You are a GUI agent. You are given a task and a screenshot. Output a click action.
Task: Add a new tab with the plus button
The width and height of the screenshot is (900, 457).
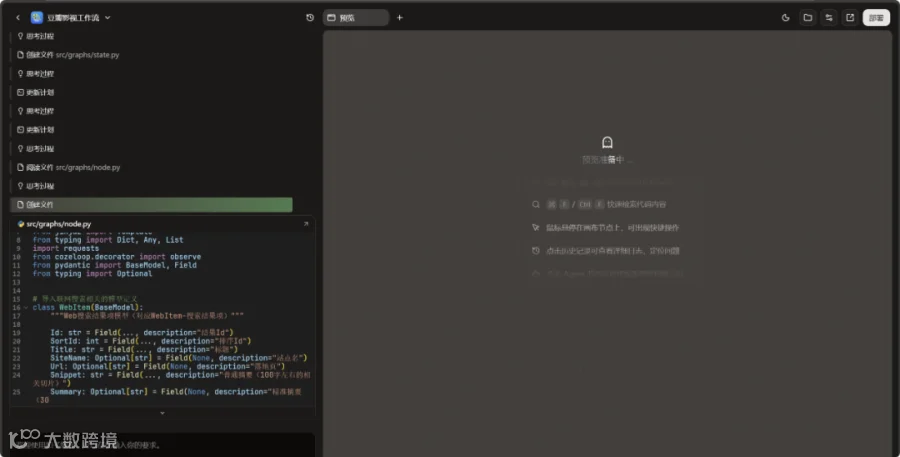(399, 18)
